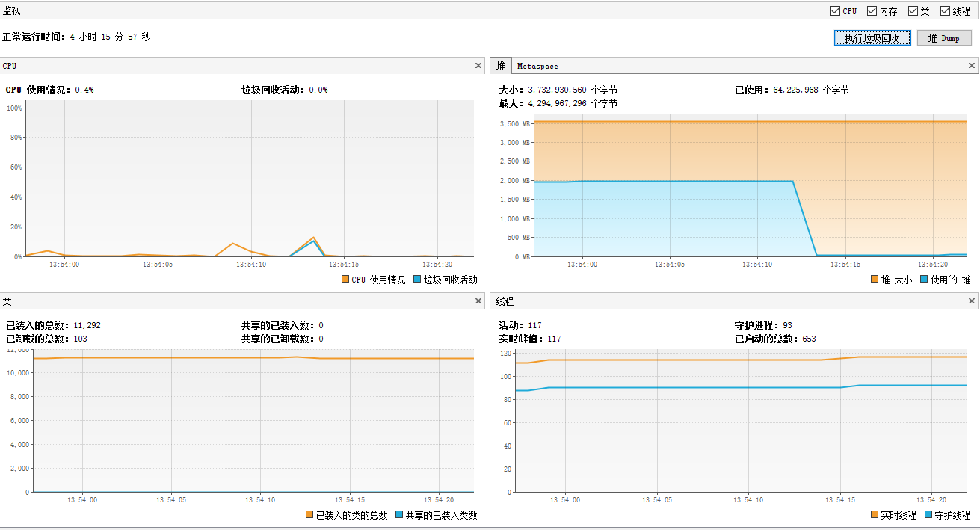Click the 执行垃圾回收 button

(872, 38)
